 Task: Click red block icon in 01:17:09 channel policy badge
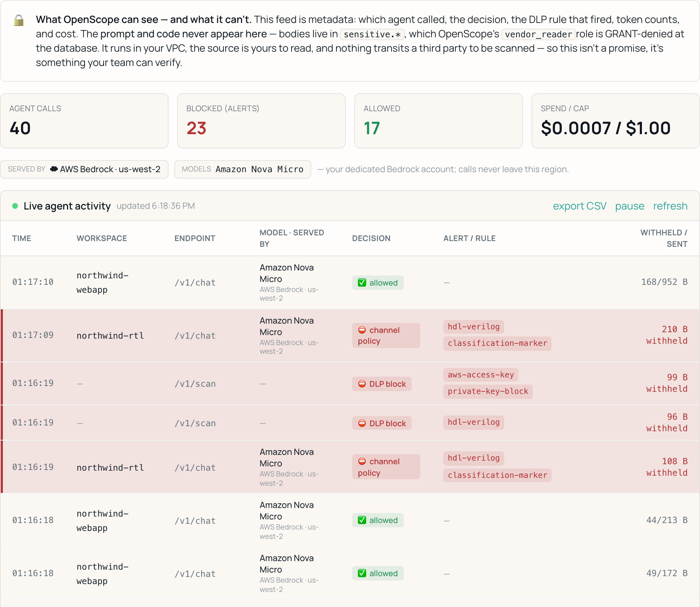click(x=362, y=330)
